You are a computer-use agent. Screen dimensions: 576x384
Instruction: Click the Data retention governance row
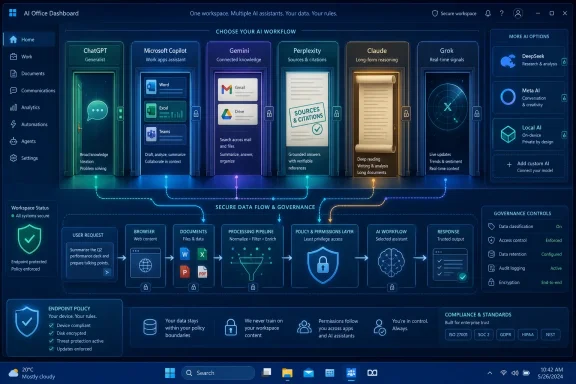point(525,254)
